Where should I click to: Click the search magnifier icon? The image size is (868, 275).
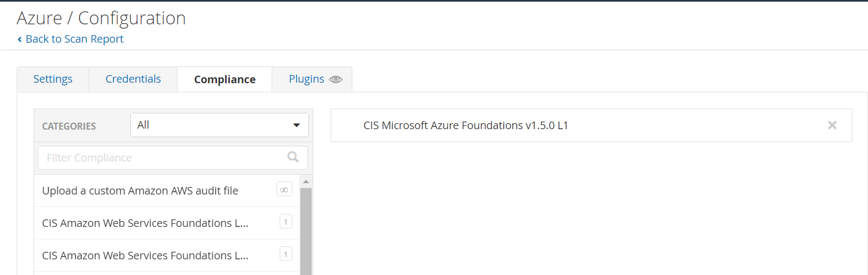[x=293, y=157]
